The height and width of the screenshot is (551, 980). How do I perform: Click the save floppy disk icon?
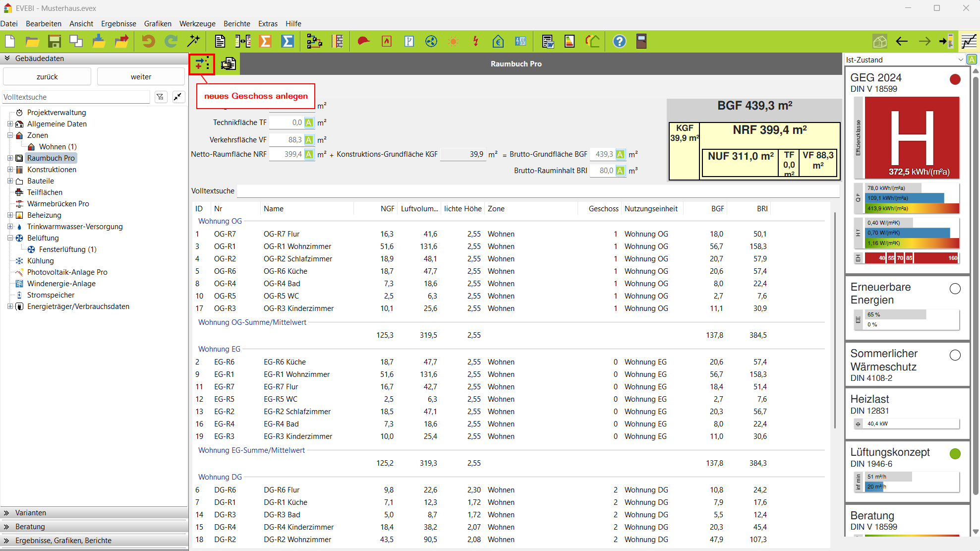[54, 41]
